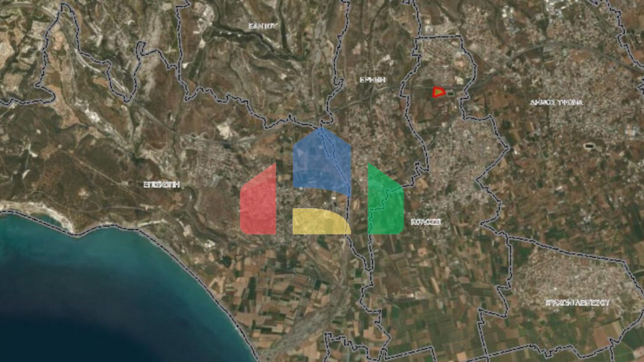
Task: Click the ΕΠΙΣΚΟΠΗ map label
Action: tap(162, 184)
